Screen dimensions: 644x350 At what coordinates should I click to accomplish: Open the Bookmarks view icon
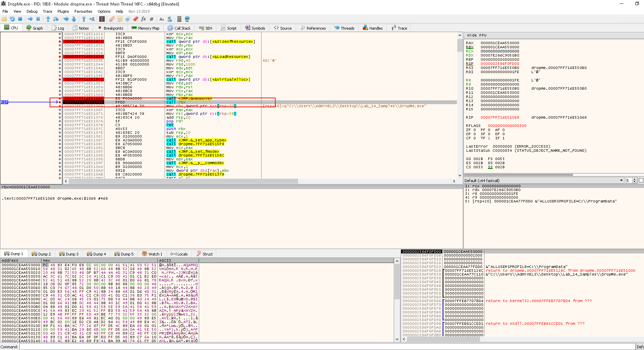point(136,19)
